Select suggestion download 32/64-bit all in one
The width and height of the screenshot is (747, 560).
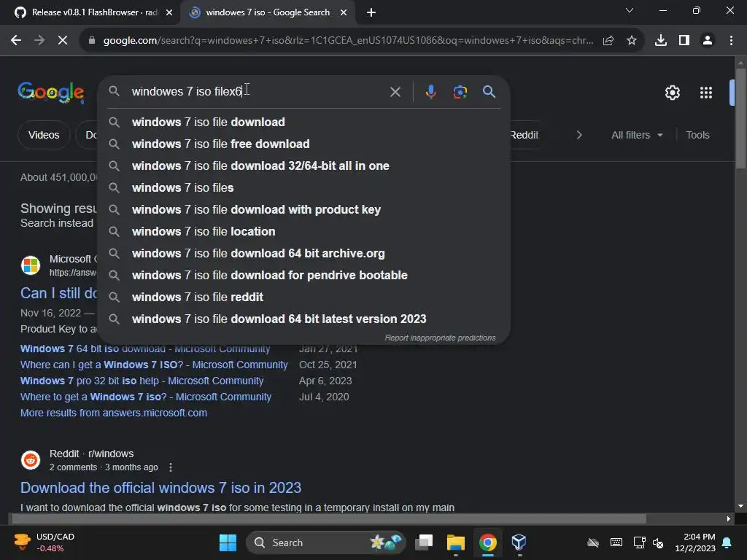303,166
